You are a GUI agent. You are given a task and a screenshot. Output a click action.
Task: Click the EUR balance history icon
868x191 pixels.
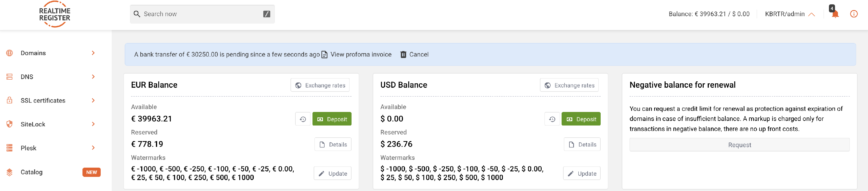(303, 119)
